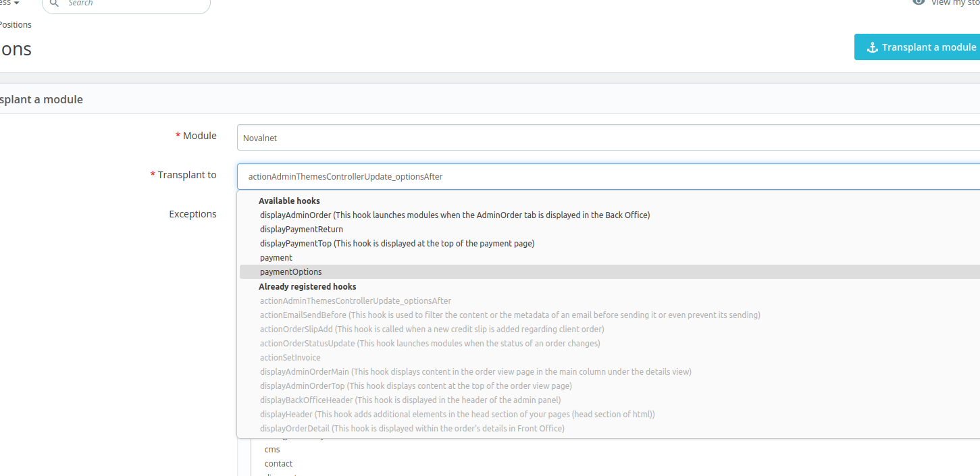The height and width of the screenshot is (476, 980).
Task: Click Positions breadcrumb link
Action: (16, 25)
